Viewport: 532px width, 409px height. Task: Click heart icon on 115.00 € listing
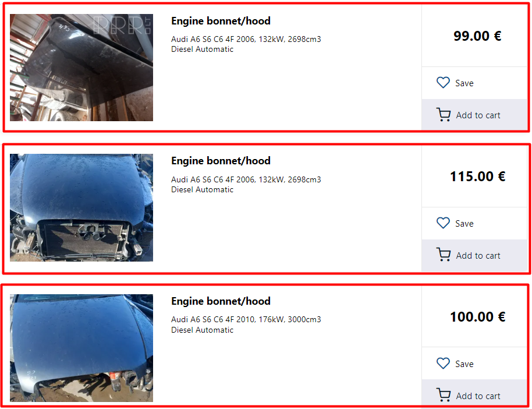click(x=443, y=223)
